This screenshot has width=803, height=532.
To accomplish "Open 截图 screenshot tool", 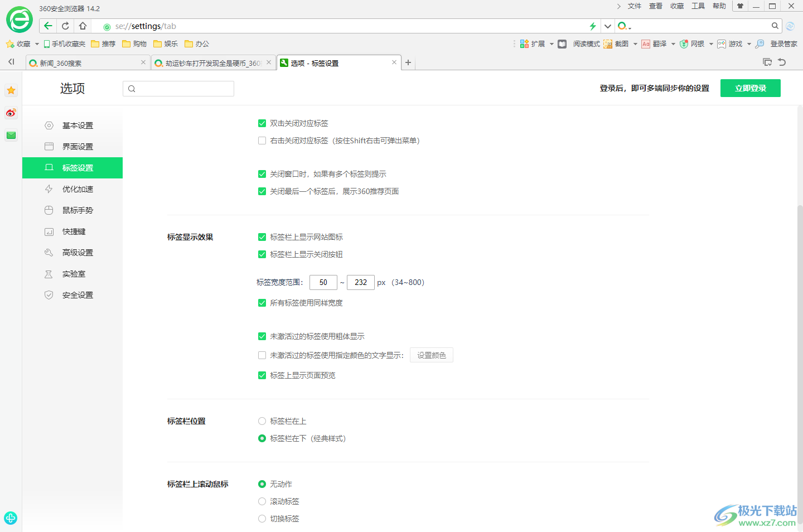I will click(x=616, y=43).
